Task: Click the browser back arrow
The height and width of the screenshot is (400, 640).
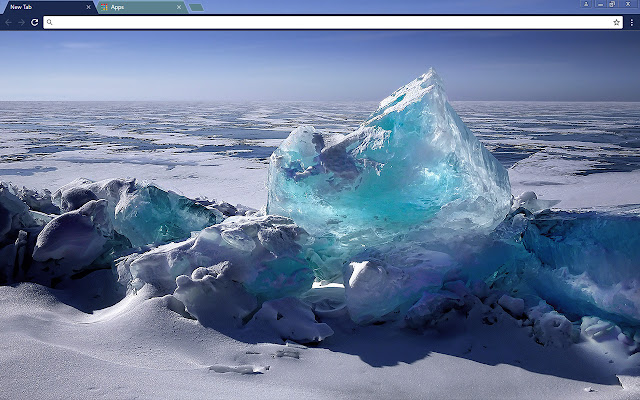Action: 9,22
